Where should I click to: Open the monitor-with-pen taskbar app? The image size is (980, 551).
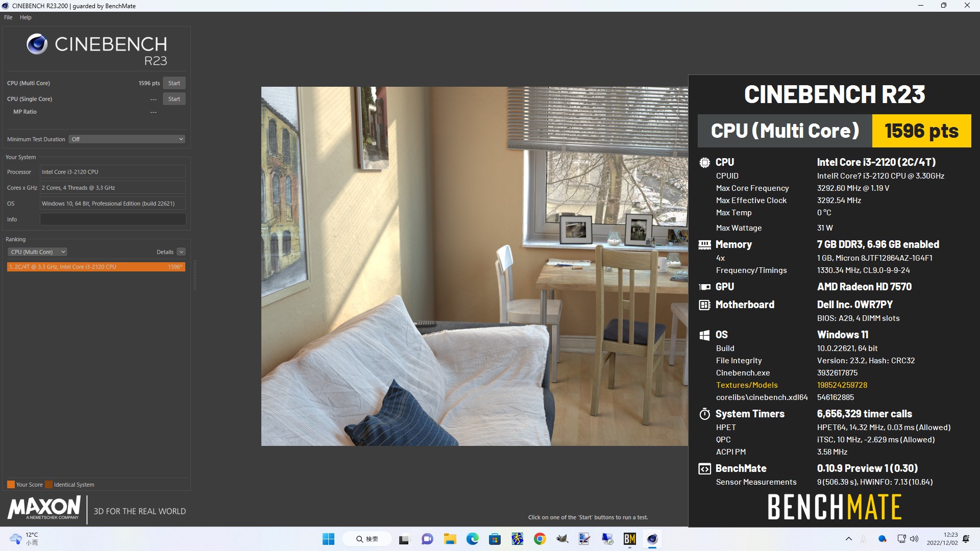(584, 539)
